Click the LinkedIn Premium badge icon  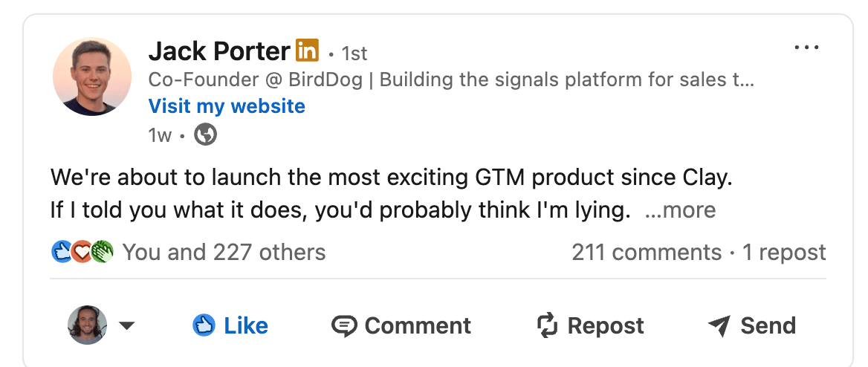307,51
